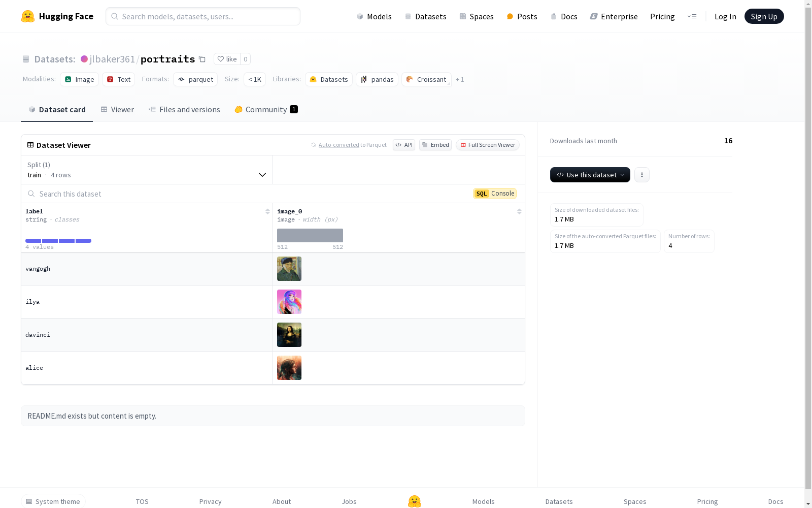Screen dimensions: 812x508
Task: Select the Dataset card tab
Action: (x=57, y=109)
